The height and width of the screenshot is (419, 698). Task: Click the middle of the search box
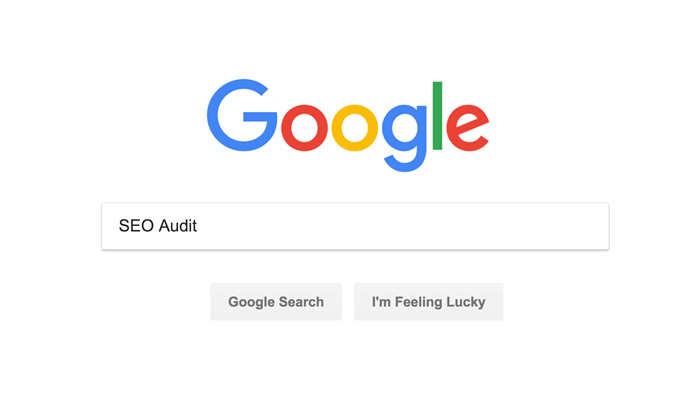pyautogui.click(x=355, y=226)
